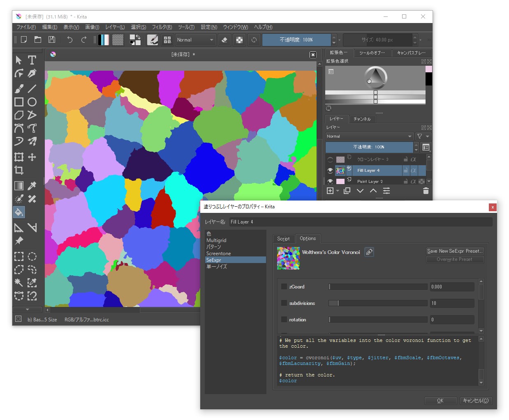
Task: Save the document using floppy icon
Action: pos(52,39)
